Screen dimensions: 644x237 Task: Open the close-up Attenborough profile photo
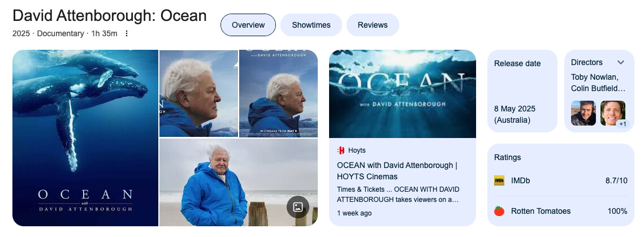(199, 94)
